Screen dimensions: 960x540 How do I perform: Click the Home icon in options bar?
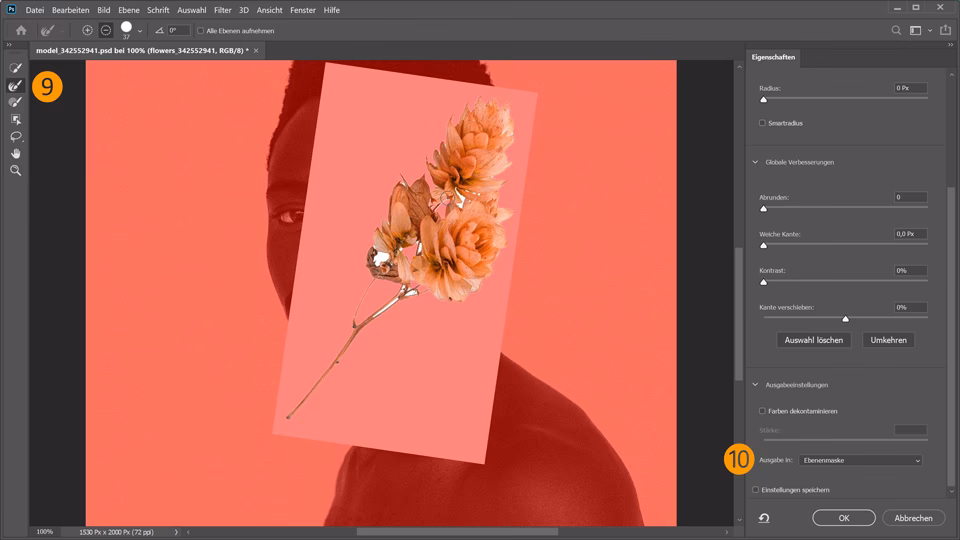point(21,30)
